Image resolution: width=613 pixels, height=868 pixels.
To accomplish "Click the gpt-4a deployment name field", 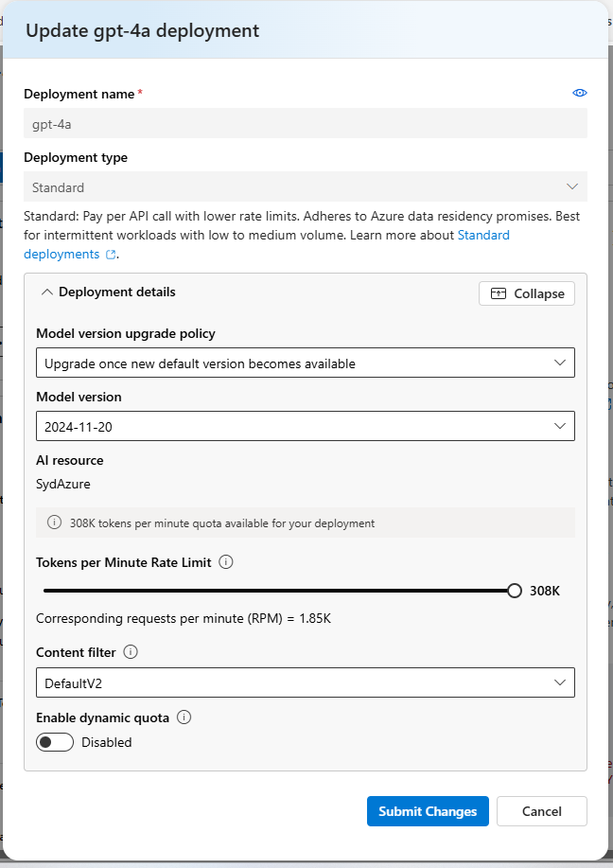I will click(x=305, y=123).
